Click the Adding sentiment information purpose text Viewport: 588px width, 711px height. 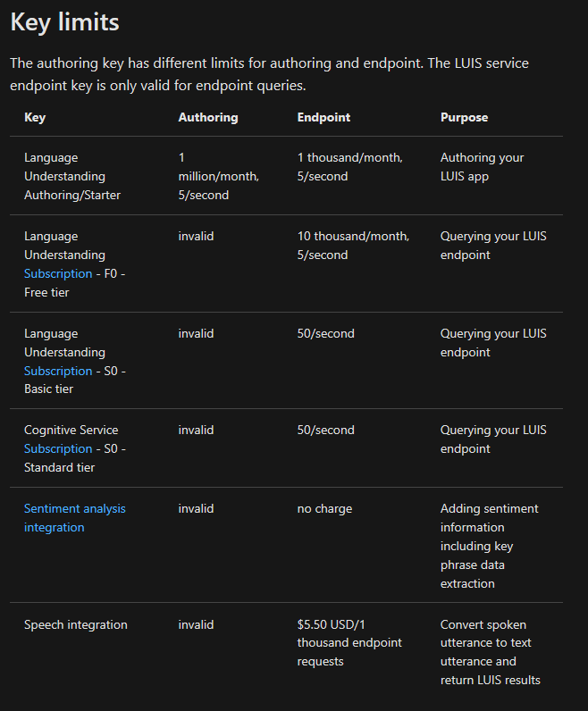coord(489,546)
